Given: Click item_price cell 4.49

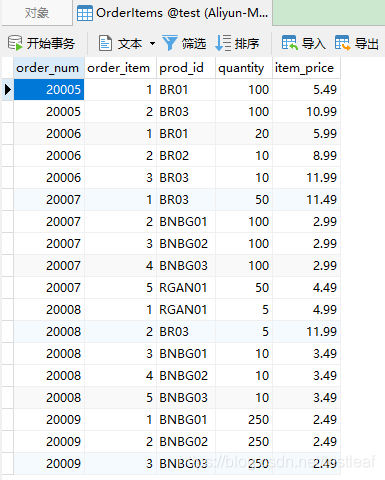Looking at the screenshot, I should (307, 288).
